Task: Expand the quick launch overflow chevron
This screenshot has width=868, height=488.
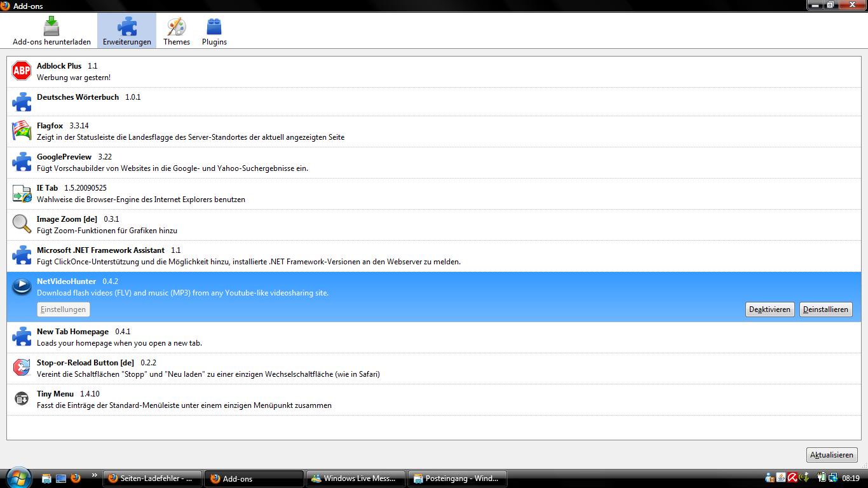Action: pyautogui.click(x=95, y=475)
